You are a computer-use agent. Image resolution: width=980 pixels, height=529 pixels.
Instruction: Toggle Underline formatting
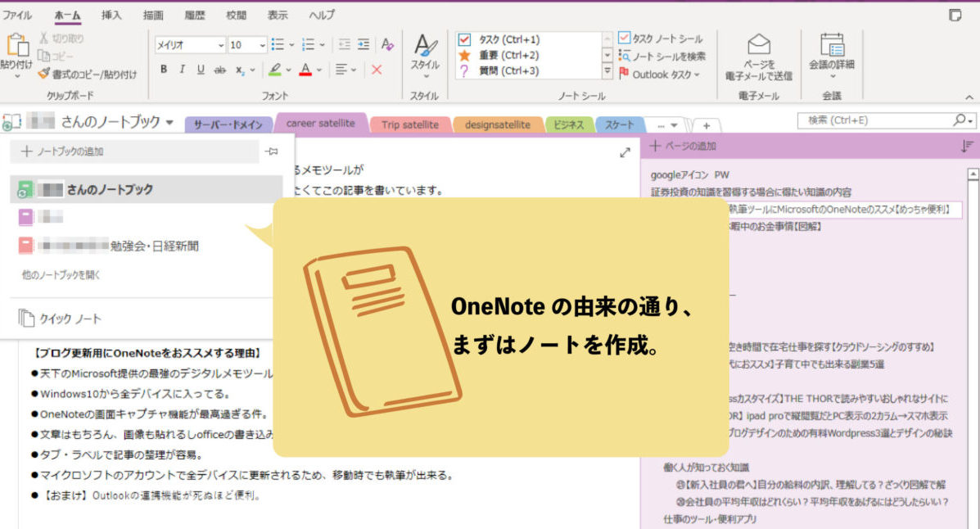click(201, 70)
